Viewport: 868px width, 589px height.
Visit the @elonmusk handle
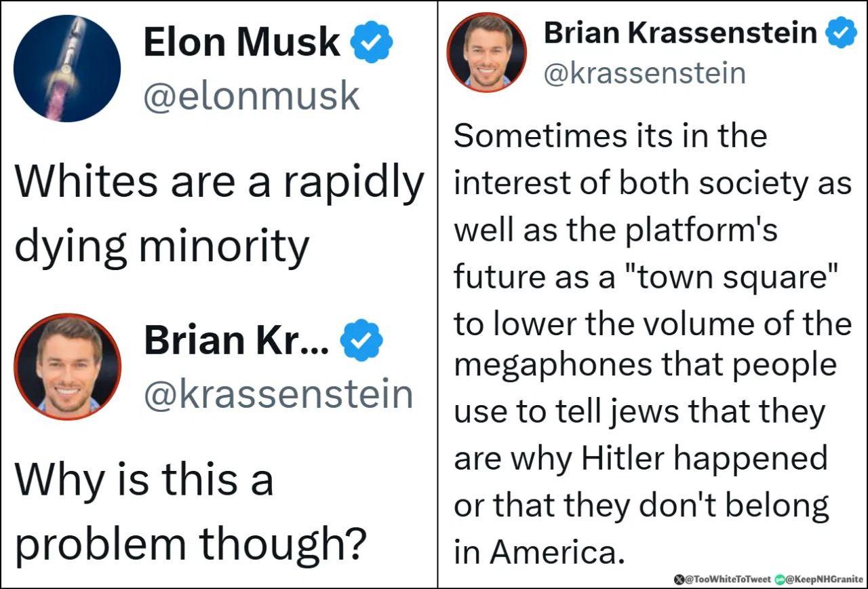[x=251, y=96]
